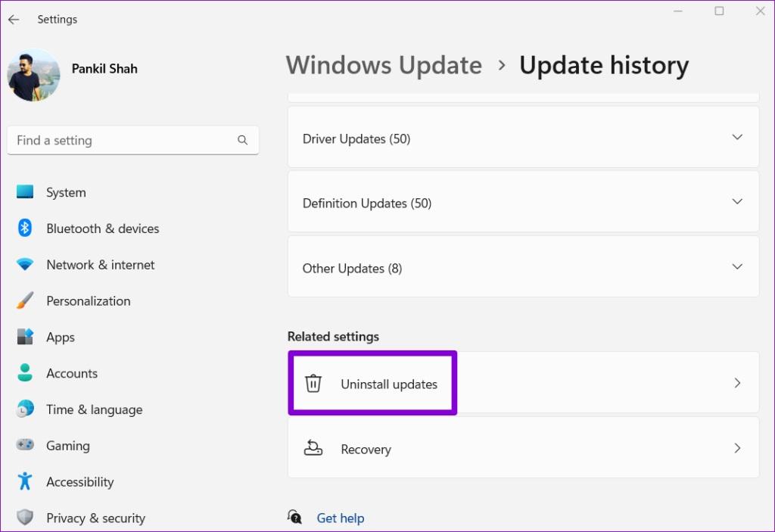Expand Definition Updates (50) chevron

click(x=737, y=202)
